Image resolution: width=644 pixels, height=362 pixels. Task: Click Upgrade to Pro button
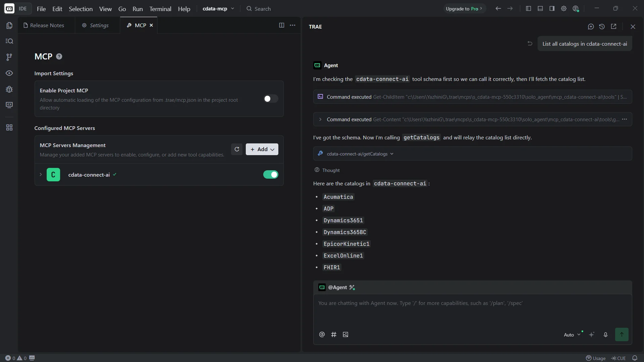point(464,9)
